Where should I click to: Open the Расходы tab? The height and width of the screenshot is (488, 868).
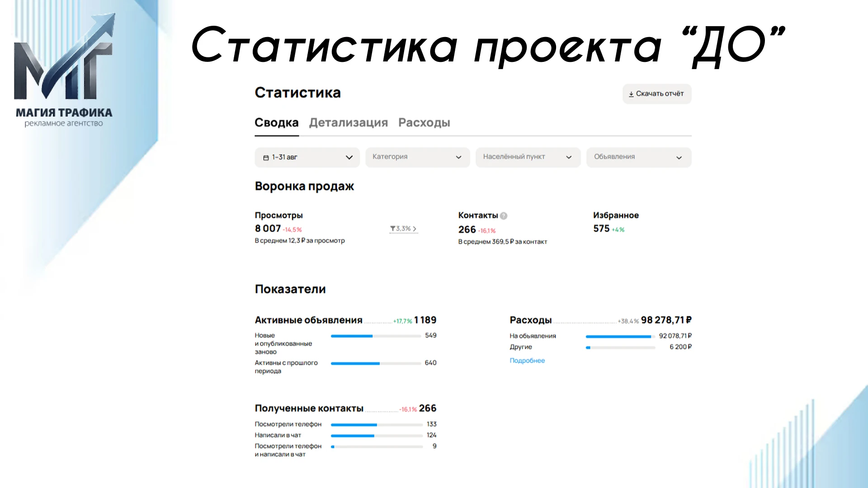tap(424, 122)
